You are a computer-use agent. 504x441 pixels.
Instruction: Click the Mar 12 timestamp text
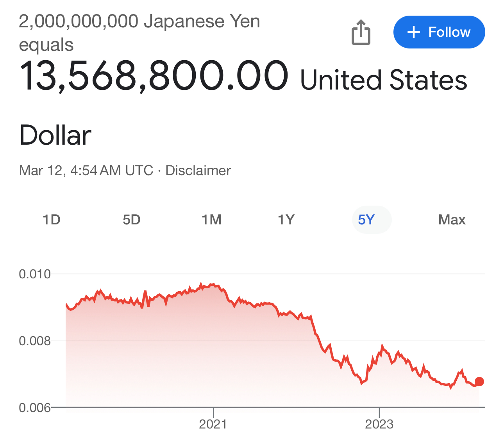tap(86, 170)
